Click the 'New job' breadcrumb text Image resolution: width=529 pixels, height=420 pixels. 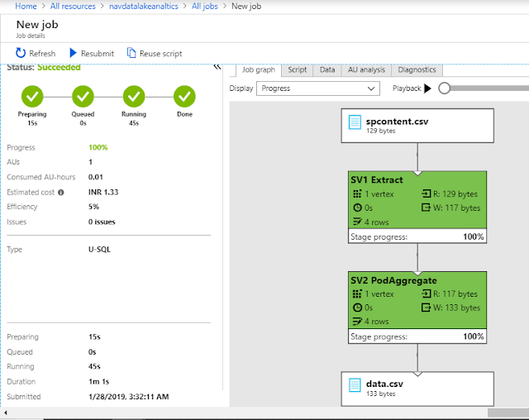pyautogui.click(x=246, y=6)
